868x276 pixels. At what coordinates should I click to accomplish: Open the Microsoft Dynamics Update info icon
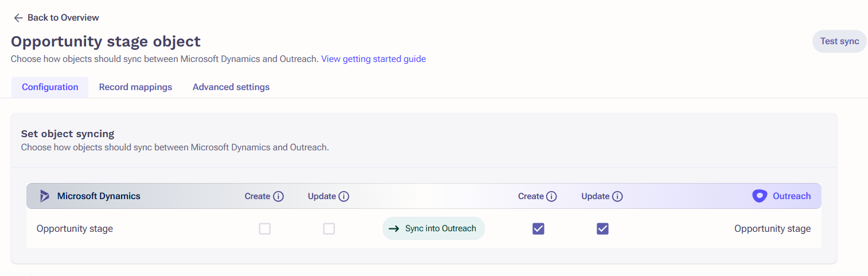click(x=344, y=196)
